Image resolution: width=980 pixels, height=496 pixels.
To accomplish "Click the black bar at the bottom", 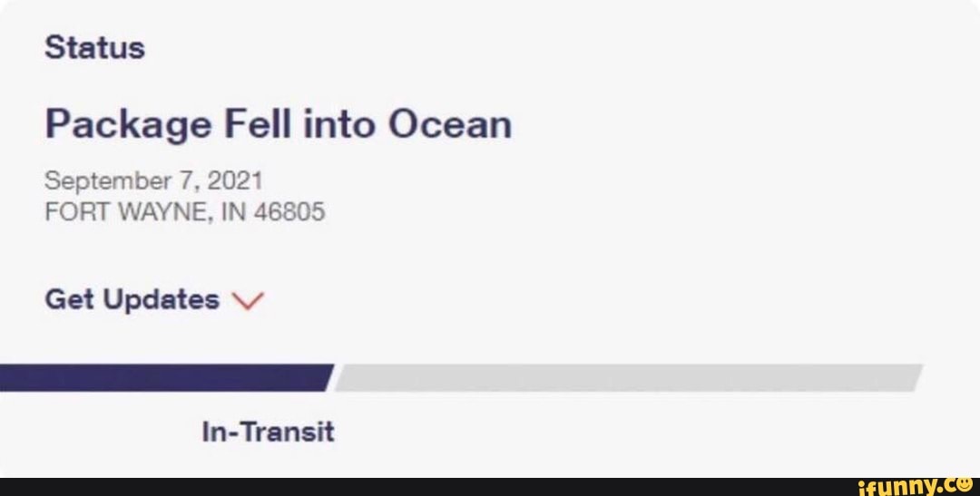I will point(408,487).
